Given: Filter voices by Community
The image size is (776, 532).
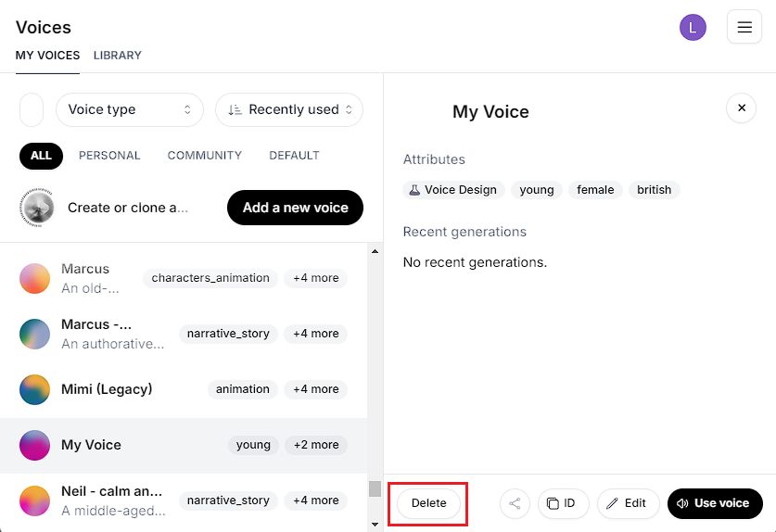Looking at the screenshot, I should tap(204, 156).
